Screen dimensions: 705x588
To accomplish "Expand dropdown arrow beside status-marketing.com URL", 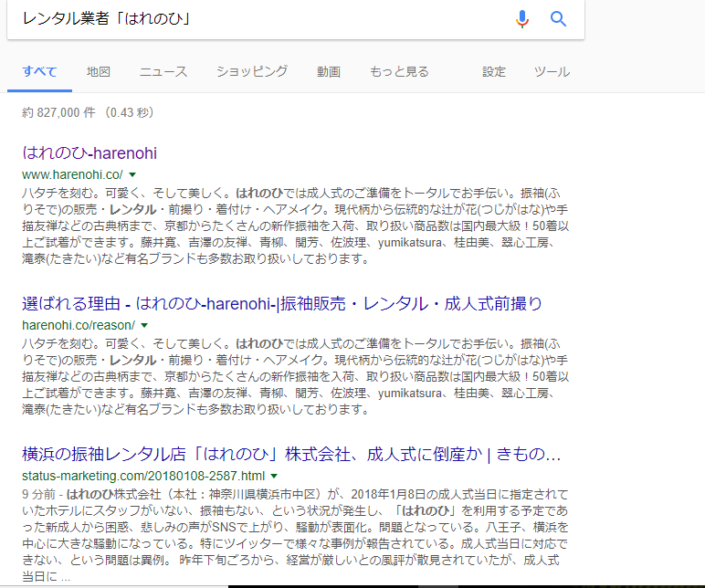I will coord(274,476).
